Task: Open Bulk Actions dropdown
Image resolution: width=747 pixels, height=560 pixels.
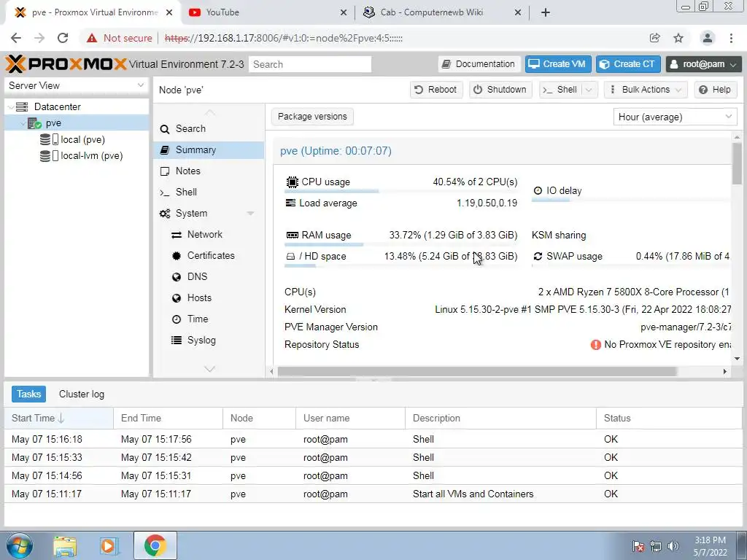Action: (x=646, y=90)
